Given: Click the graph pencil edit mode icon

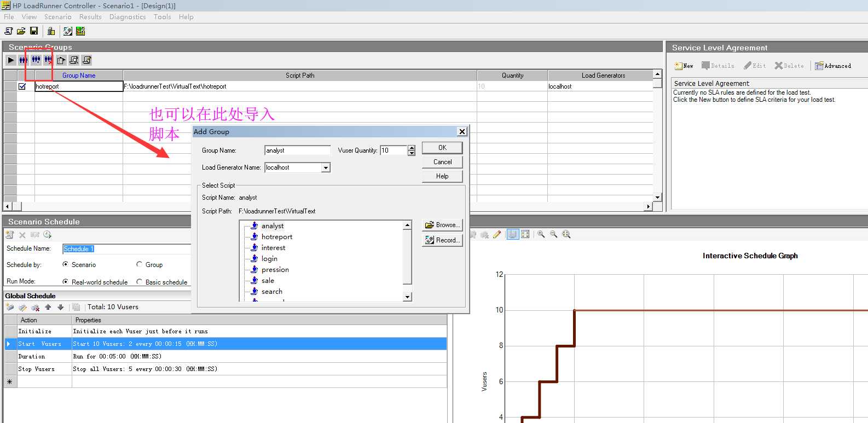Looking at the screenshot, I should point(497,234).
